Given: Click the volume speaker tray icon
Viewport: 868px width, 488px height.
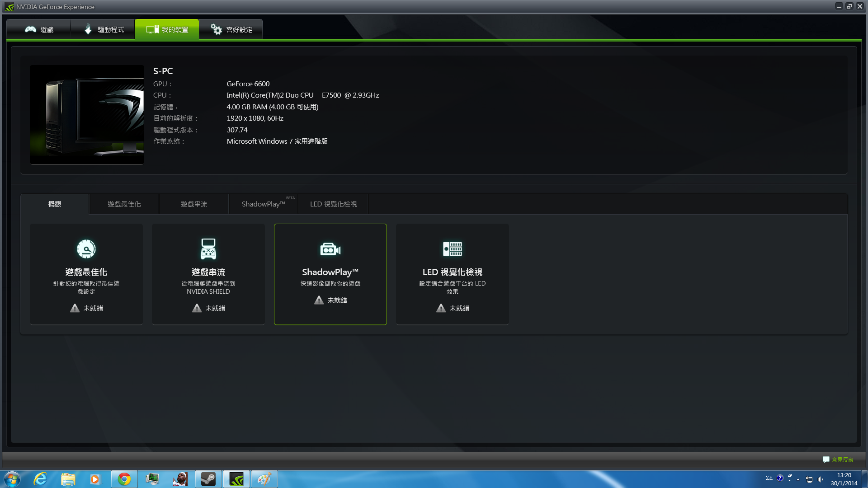Looking at the screenshot, I should (x=820, y=479).
